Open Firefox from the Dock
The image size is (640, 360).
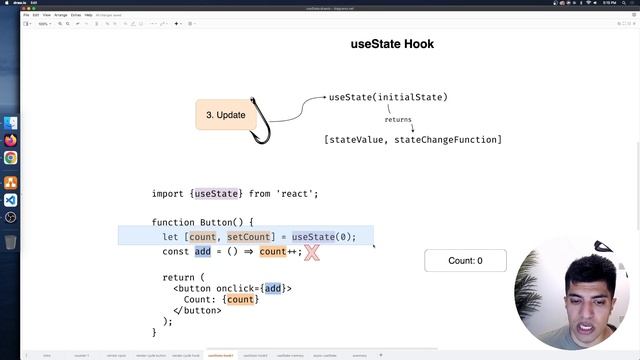click(11, 140)
